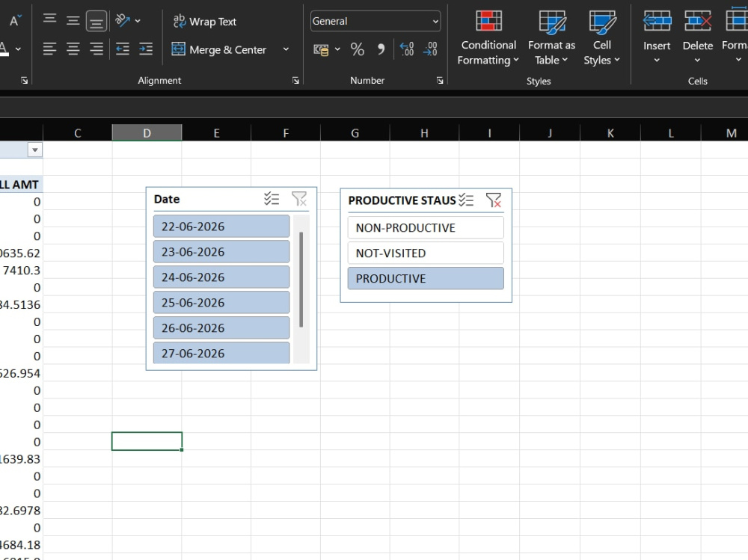Click the Top Align icon
The height and width of the screenshot is (560, 748).
pyautogui.click(x=49, y=20)
